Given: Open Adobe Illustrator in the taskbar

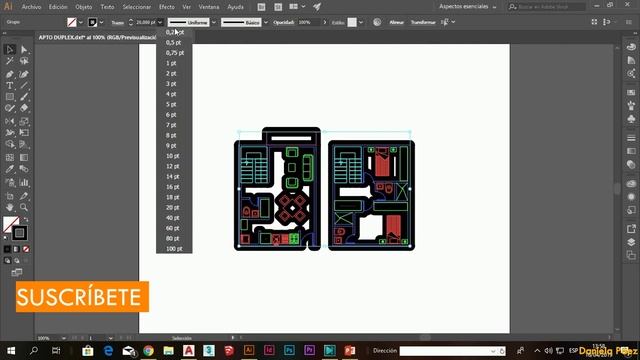Looking at the screenshot, I should point(249,350).
